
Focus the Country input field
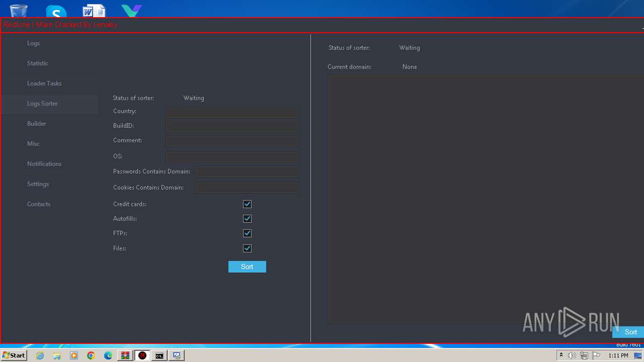click(232, 113)
